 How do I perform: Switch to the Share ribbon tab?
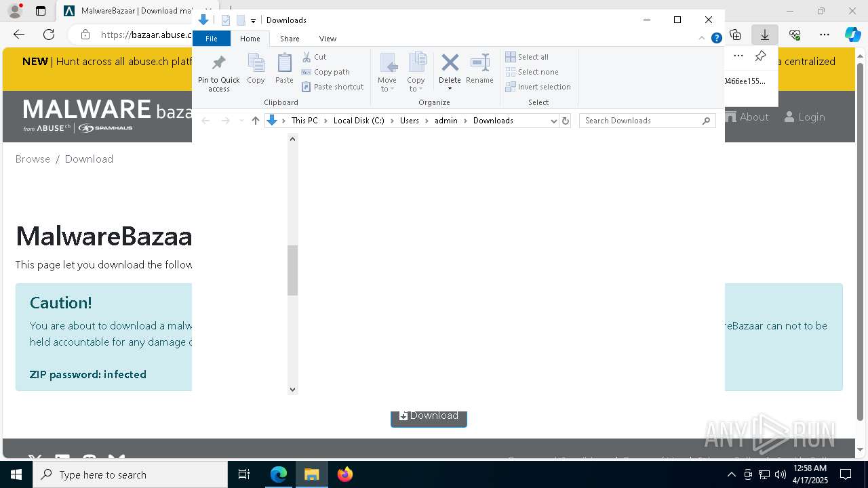click(290, 39)
